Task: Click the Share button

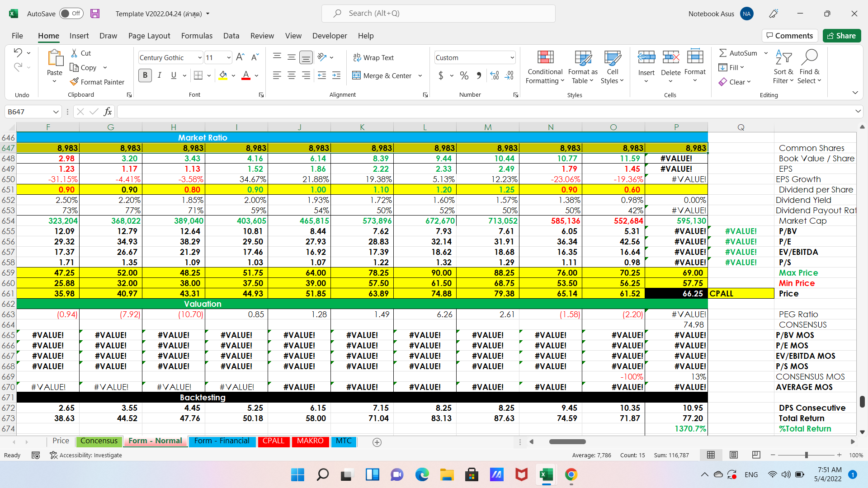Action: [x=841, y=36]
